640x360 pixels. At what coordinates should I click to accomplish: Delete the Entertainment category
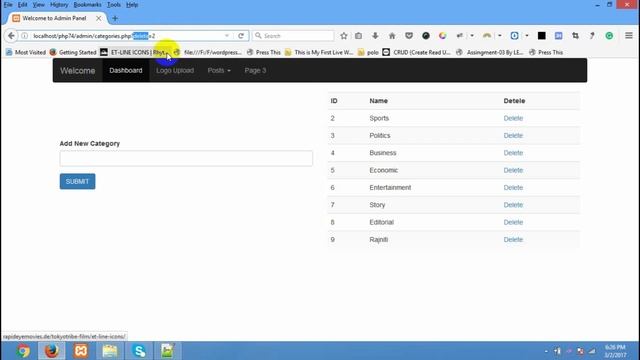pyautogui.click(x=513, y=188)
